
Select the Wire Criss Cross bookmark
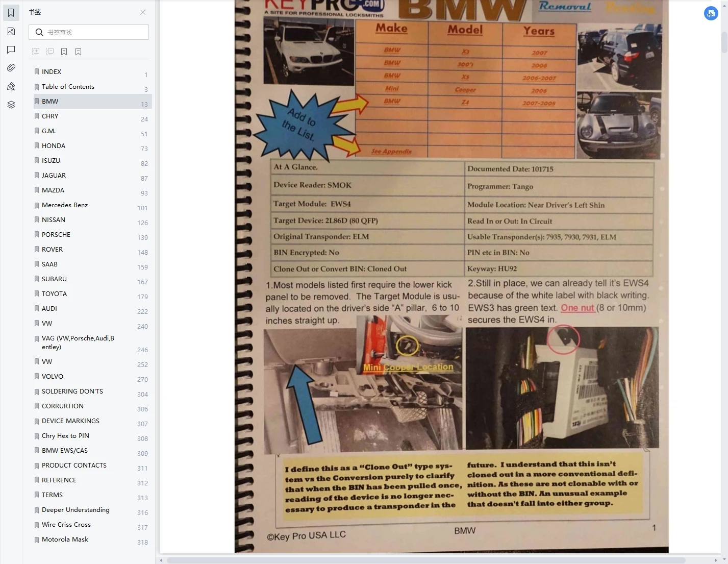[92, 525]
